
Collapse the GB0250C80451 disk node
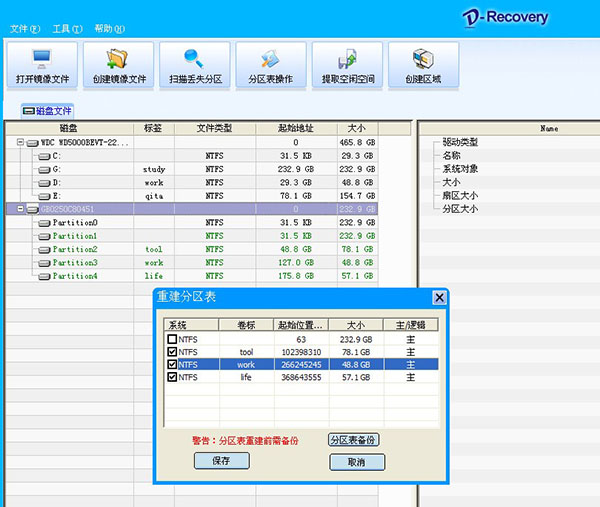[21, 209]
